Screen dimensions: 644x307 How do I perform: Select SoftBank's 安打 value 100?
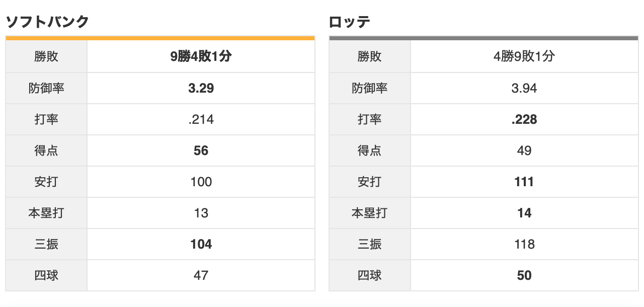(201, 182)
